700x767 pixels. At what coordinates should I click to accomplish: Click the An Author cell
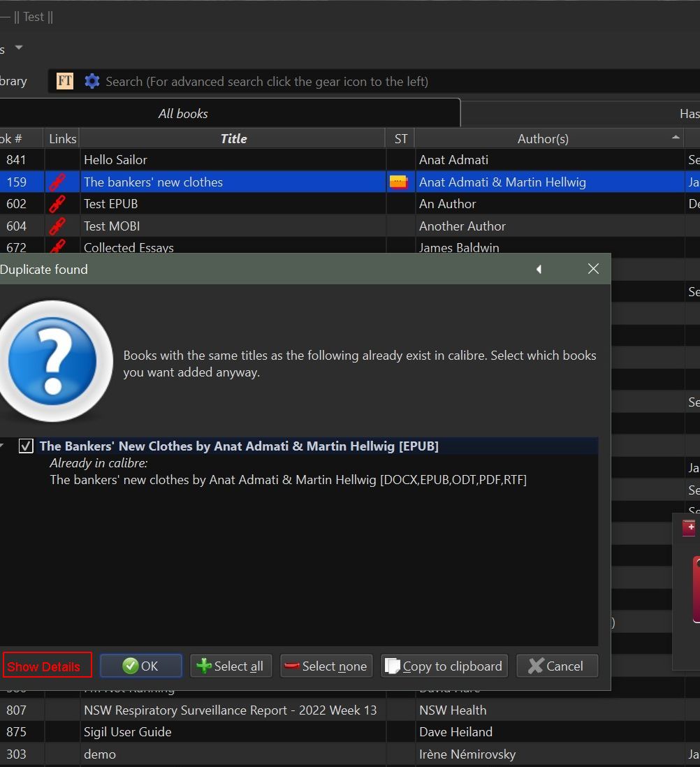coord(550,204)
